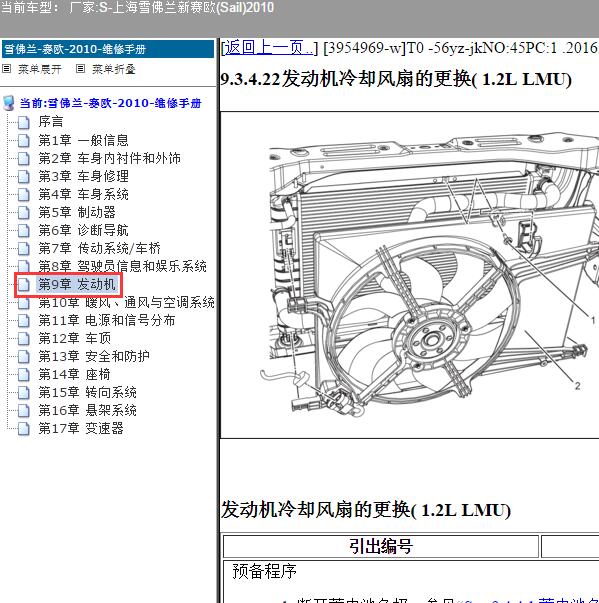Click the page icon beside 第17章 变速器
The width and height of the screenshot is (599, 603).
[24, 428]
